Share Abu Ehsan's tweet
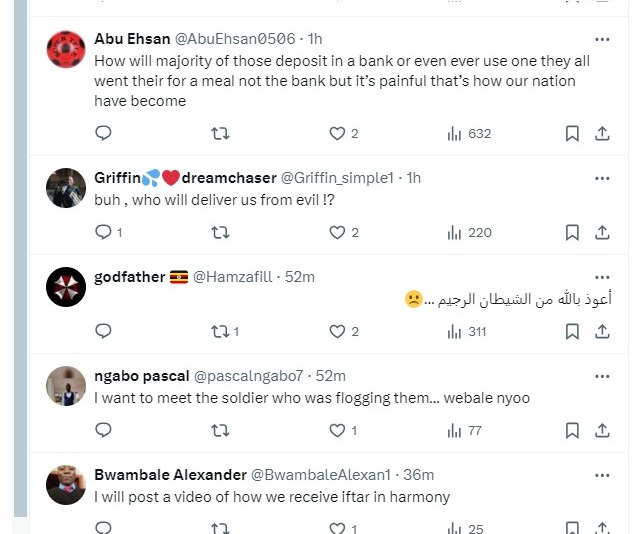Screen dimensions: 640x534 click(x=602, y=133)
